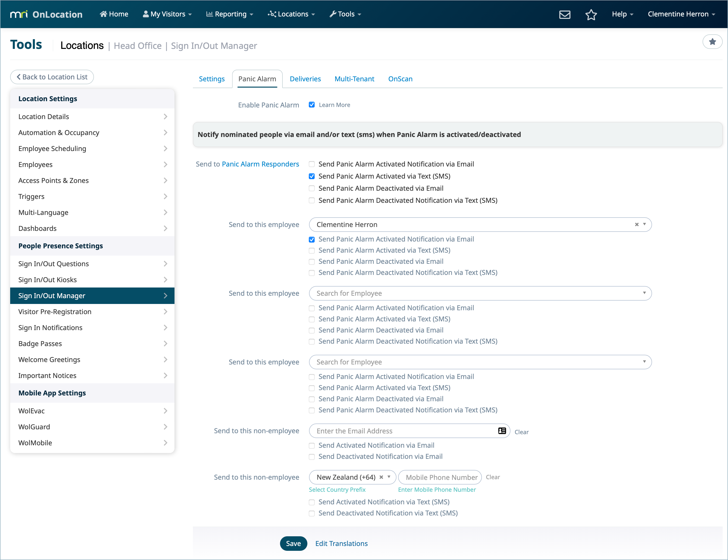
Task: Click Clear next to email address field
Action: (x=521, y=432)
